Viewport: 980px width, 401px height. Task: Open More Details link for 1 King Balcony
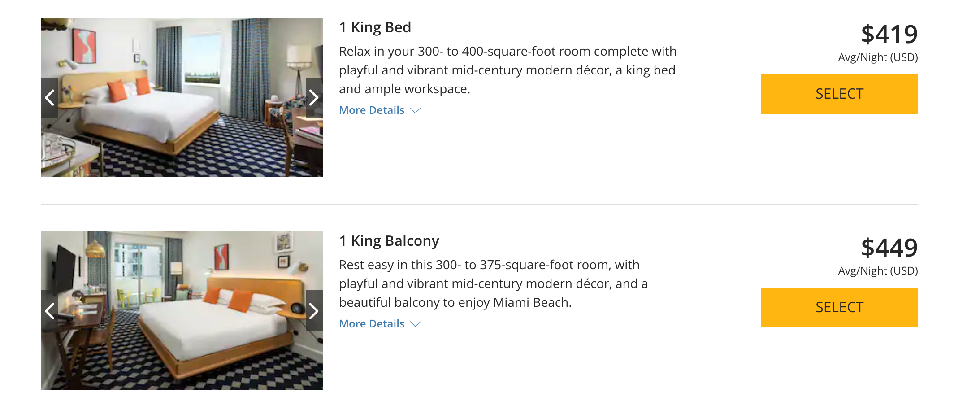pyautogui.click(x=372, y=324)
